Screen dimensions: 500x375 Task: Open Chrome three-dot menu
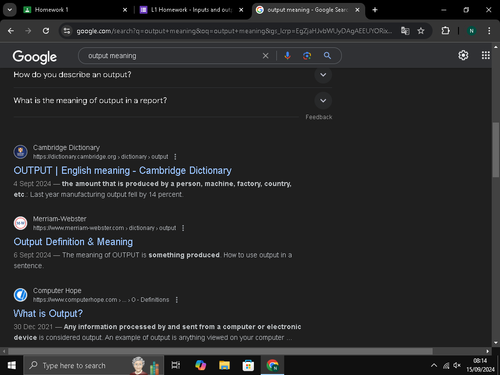489,31
